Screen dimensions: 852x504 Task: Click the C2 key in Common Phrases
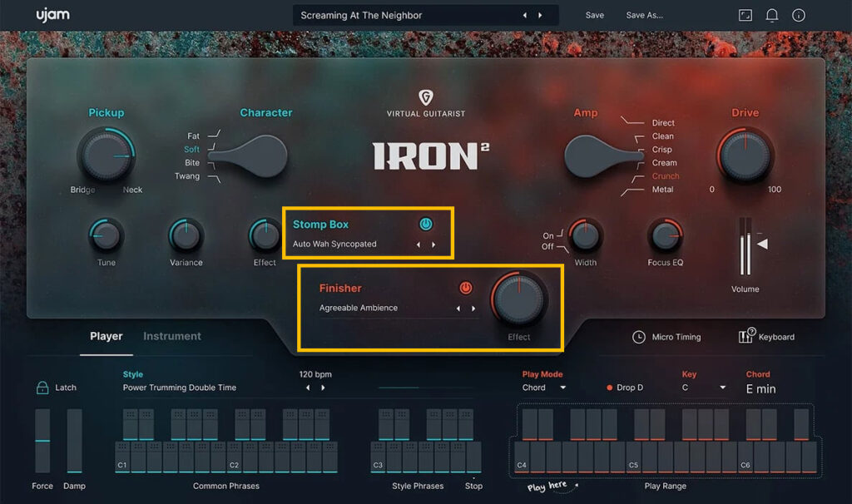234,457
